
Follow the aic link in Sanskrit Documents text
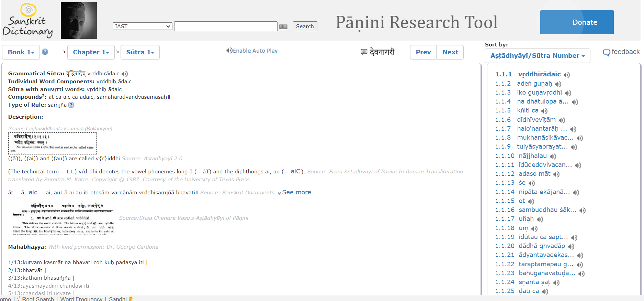click(x=33, y=192)
